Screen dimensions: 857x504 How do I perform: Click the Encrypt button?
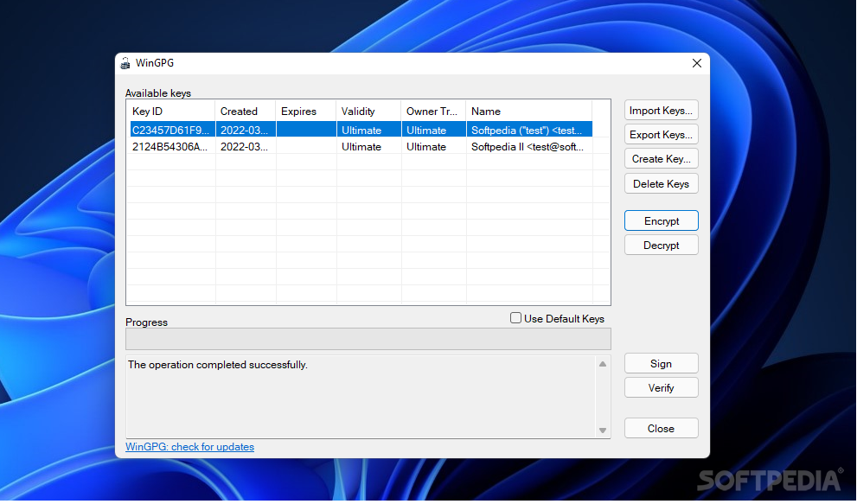(x=661, y=220)
